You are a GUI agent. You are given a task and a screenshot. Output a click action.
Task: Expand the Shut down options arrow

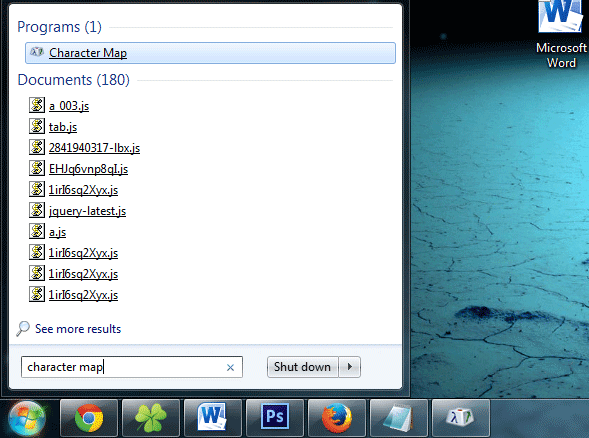(x=350, y=367)
